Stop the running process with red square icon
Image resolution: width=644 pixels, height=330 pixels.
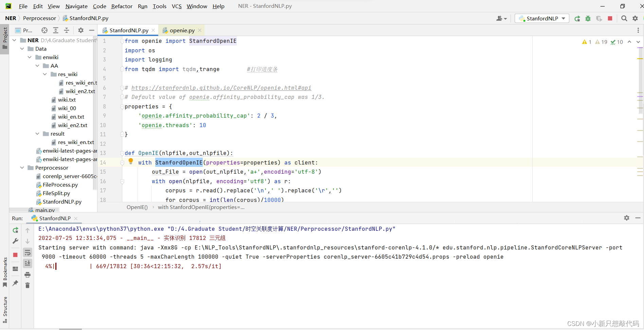coord(610,18)
